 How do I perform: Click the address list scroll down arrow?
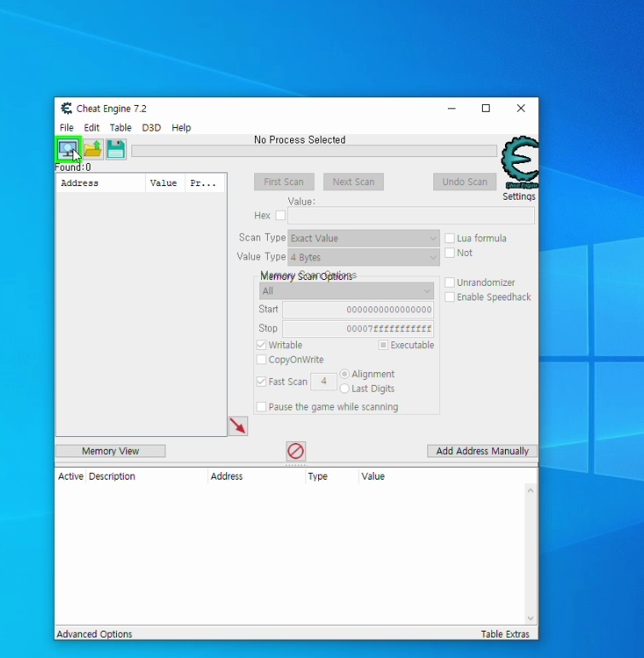click(531, 619)
